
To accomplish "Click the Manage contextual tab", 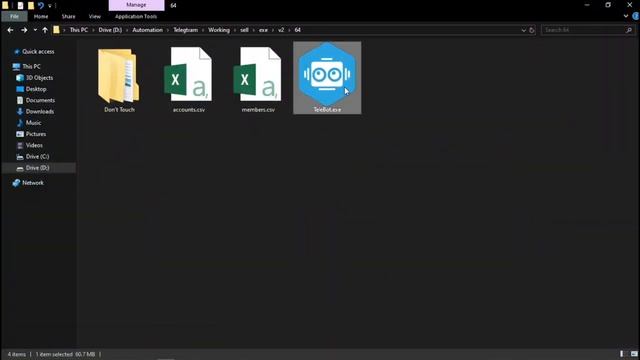I will (136, 5).
